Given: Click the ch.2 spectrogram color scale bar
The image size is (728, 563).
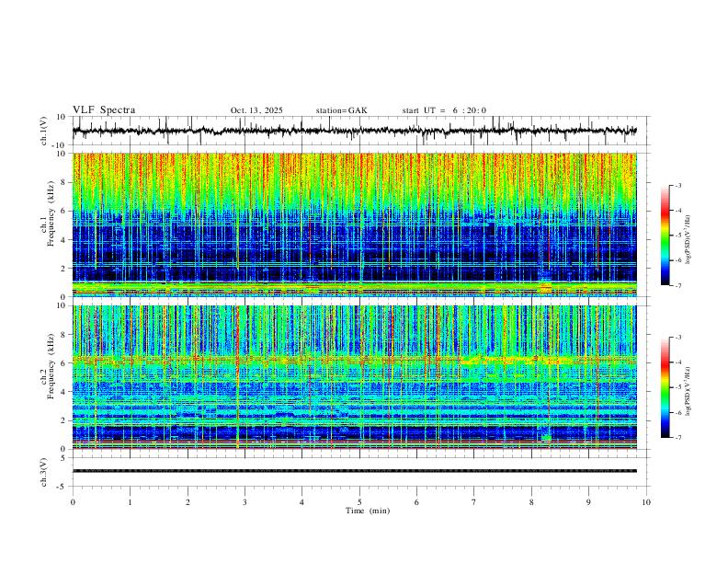Looking at the screenshot, I should (x=665, y=387).
